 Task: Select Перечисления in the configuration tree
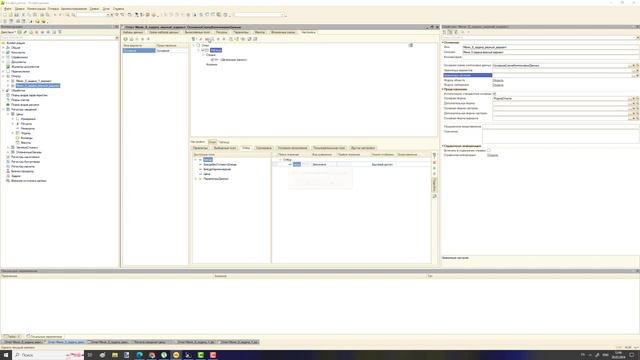pos(20,71)
